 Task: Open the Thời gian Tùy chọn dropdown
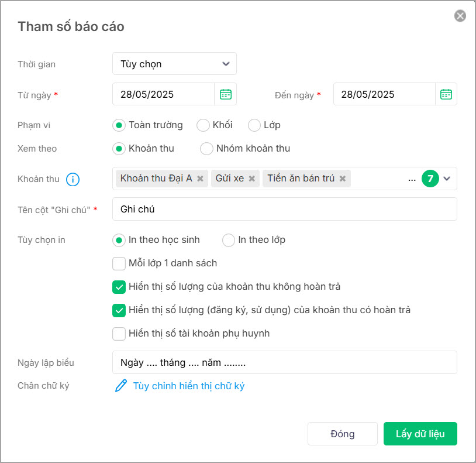click(x=174, y=64)
